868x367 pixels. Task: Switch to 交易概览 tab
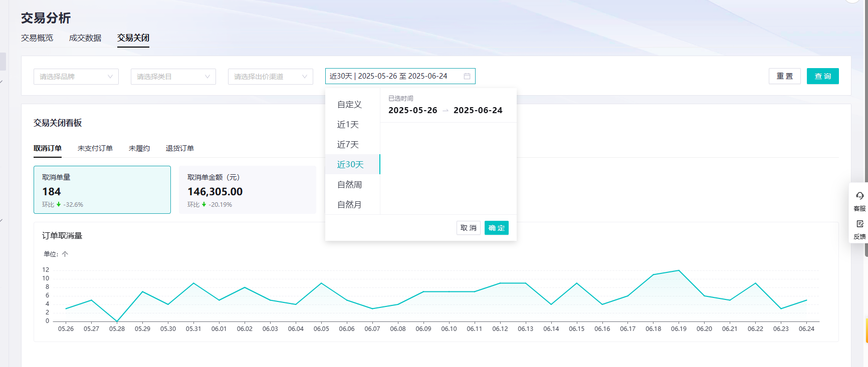pos(37,38)
